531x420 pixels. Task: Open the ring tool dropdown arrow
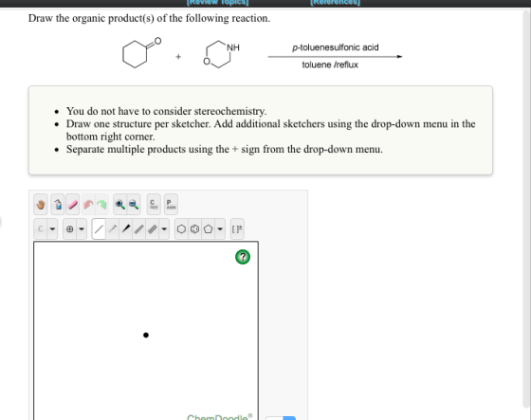pyautogui.click(x=220, y=229)
